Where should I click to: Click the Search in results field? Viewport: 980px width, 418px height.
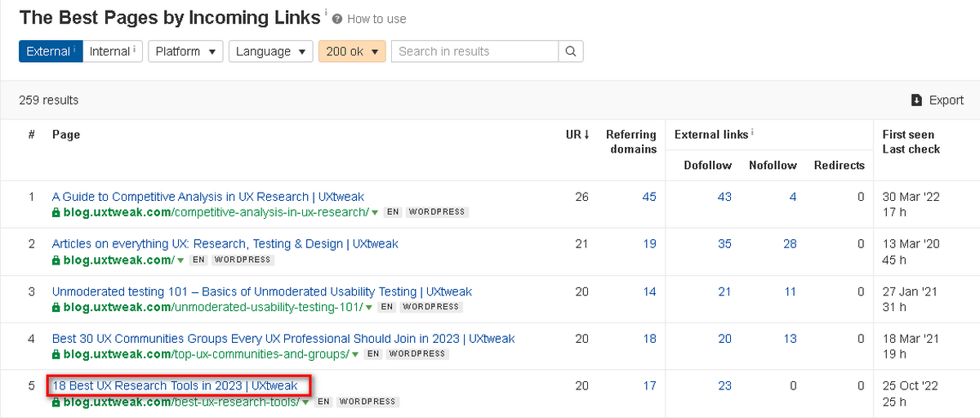click(474, 51)
